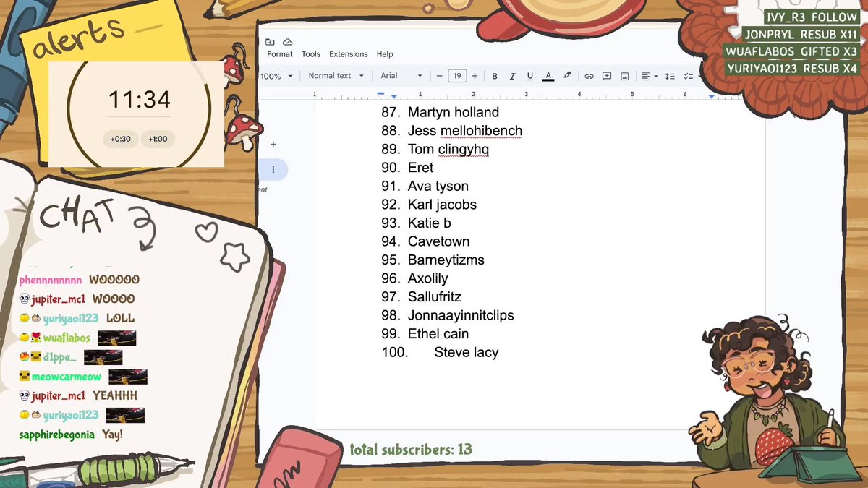Increase font size with plus button

475,76
